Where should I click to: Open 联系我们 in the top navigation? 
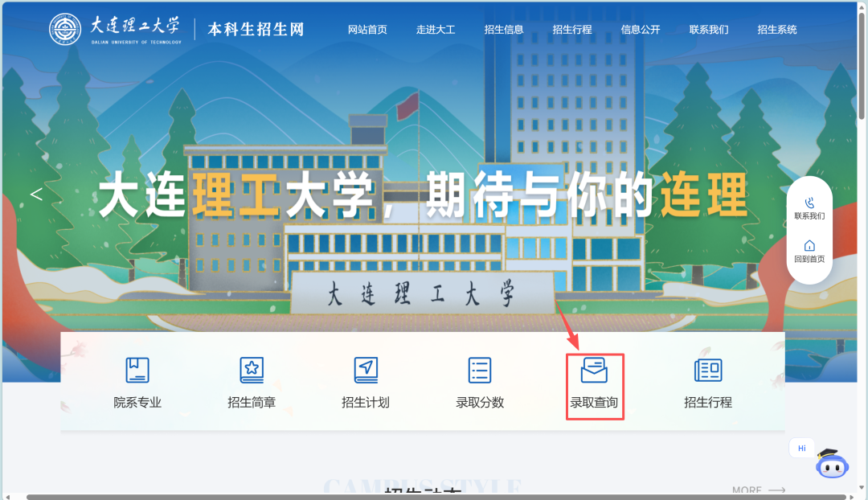pos(709,30)
